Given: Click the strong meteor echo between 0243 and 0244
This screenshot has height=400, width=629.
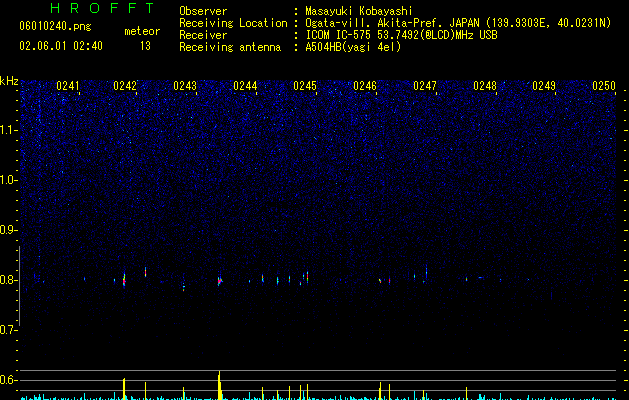Looking at the screenshot, I should point(219,280).
